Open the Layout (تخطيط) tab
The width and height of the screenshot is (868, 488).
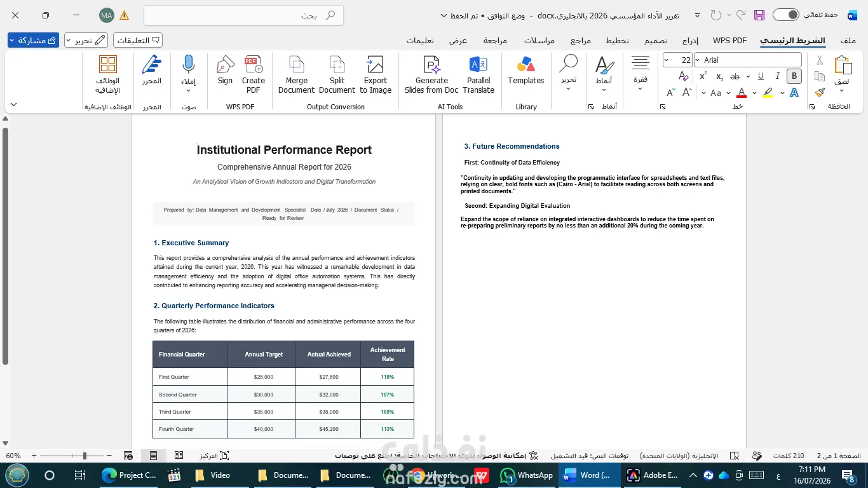617,41
